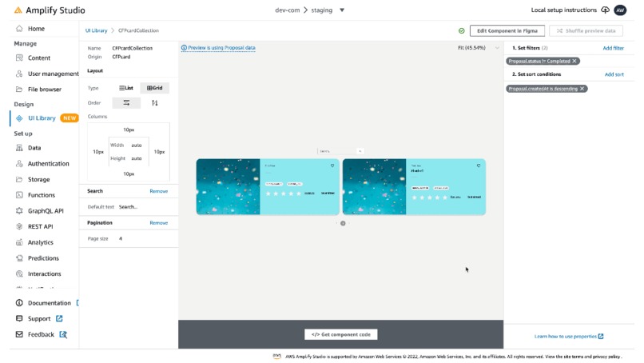Screen dimensions: 644x363
Task: Click the UI Library icon
Action: click(19, 118)
